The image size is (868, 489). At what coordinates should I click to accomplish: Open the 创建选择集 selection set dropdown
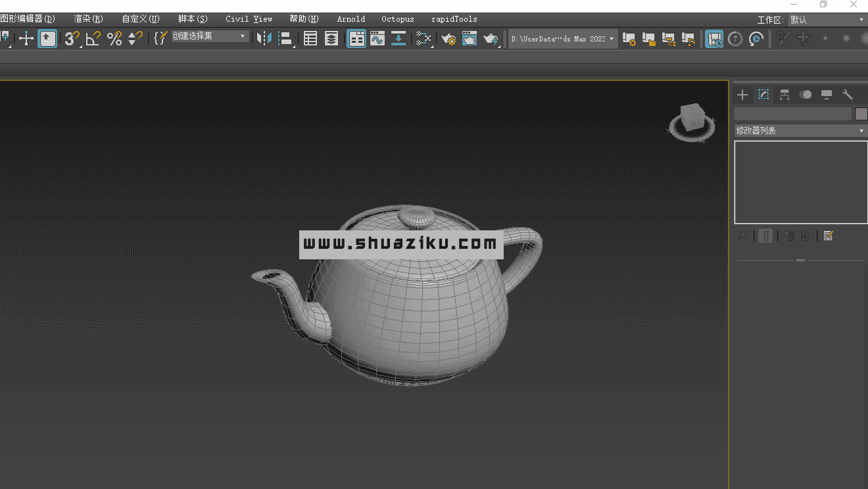pos(210,36)
